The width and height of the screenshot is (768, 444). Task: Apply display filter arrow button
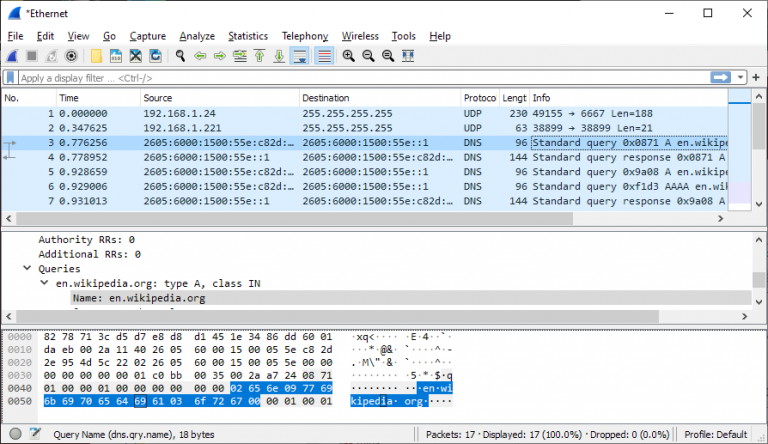tap(721, 77)
